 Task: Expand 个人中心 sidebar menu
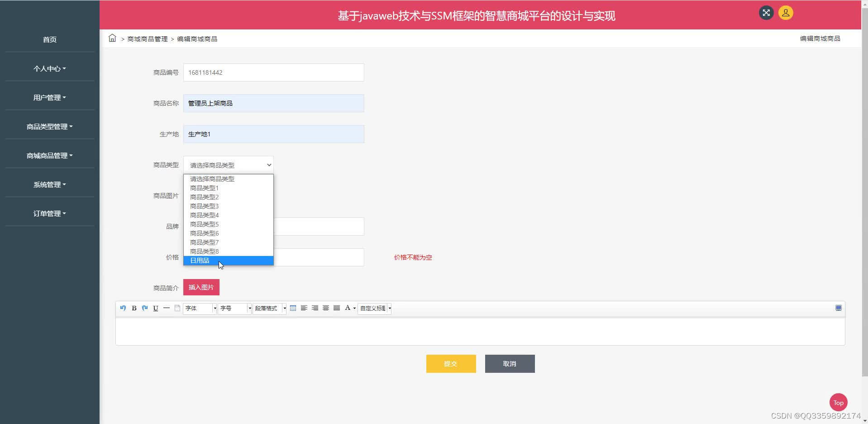50,68
